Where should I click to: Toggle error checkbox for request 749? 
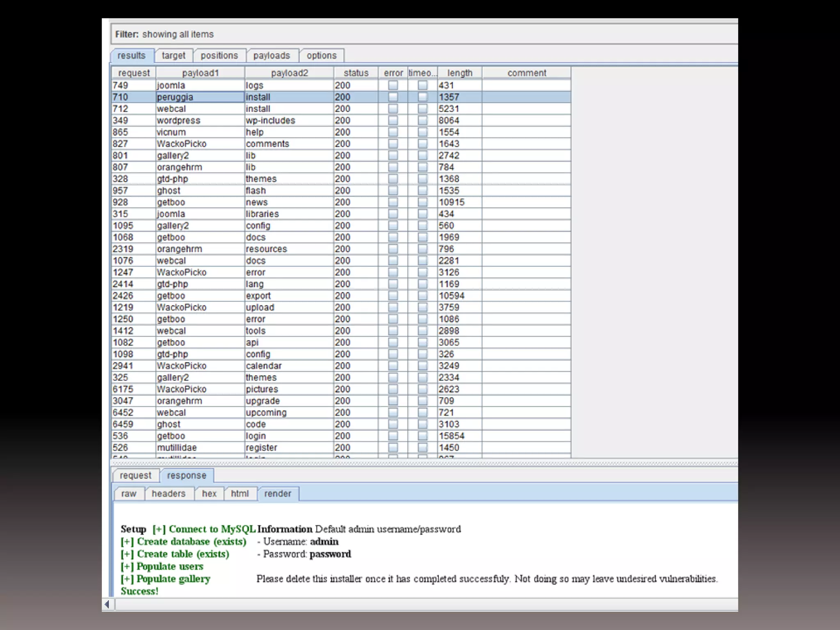tap(393, 85)
